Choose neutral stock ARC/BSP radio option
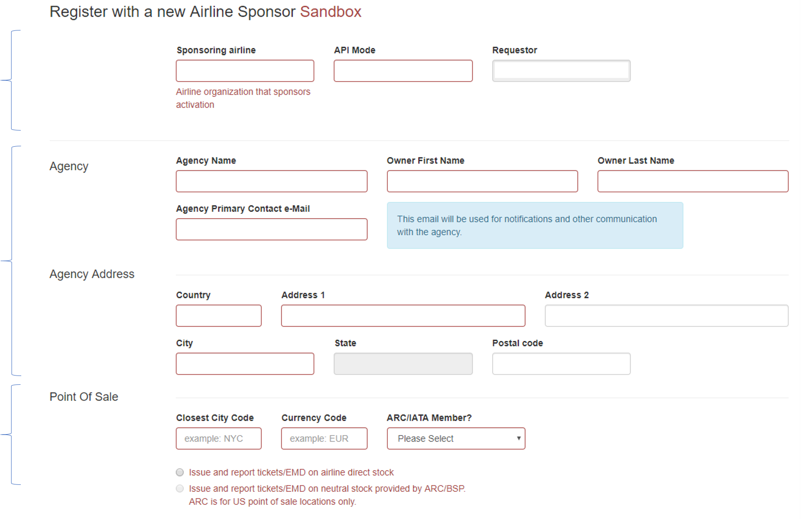This screenshot has width=812, height=519. pyautogui.click(x=180, y=489)
